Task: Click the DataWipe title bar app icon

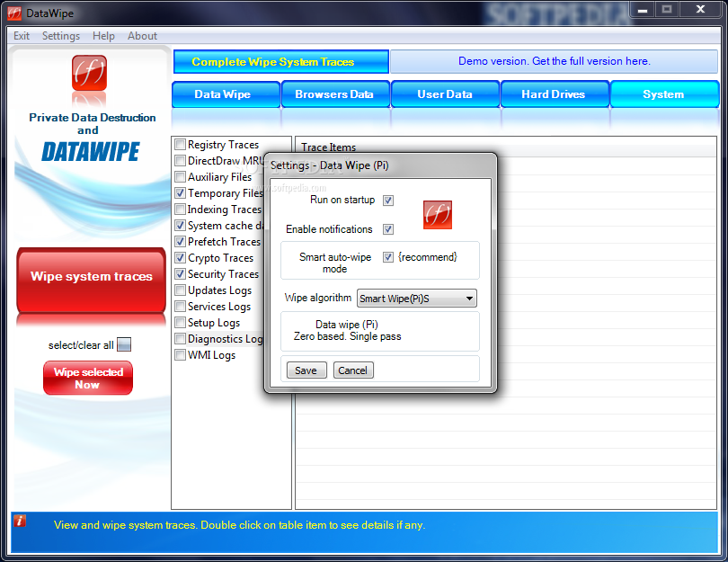Action: (x=14, y=13)
